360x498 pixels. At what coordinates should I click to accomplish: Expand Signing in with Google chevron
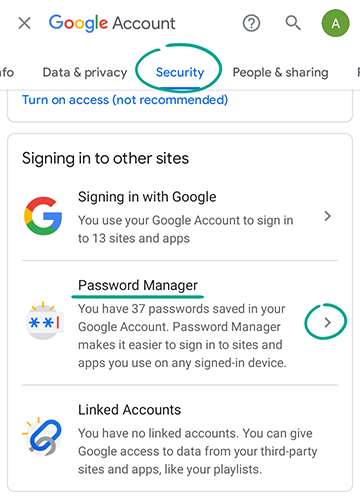328,216
